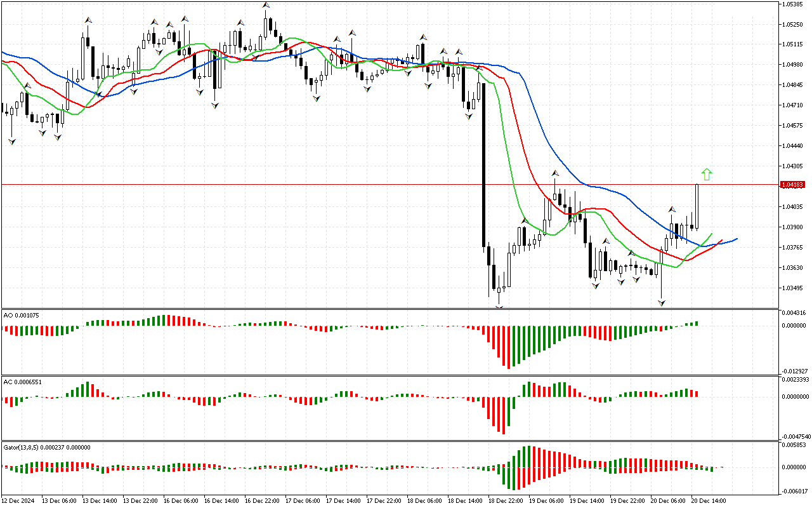Click the Gator(13,8,5) indicator label
The height and width of the screenshot is (508, 812).
46,447
